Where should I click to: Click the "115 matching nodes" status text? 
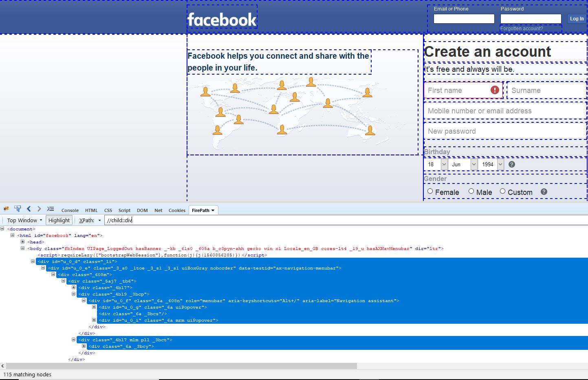(27, 374)
